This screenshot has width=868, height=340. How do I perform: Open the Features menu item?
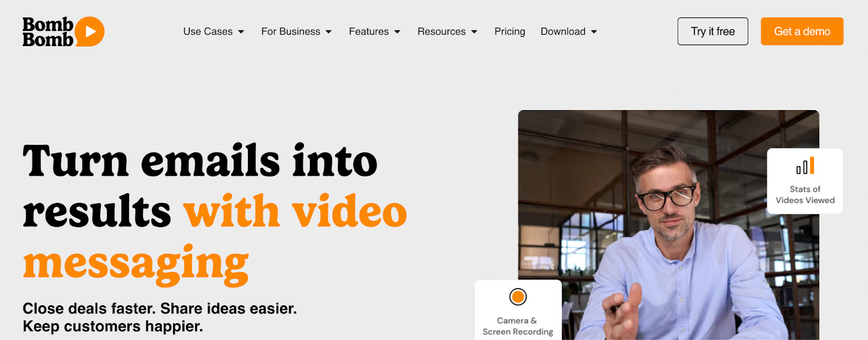(x=369, y=31)
